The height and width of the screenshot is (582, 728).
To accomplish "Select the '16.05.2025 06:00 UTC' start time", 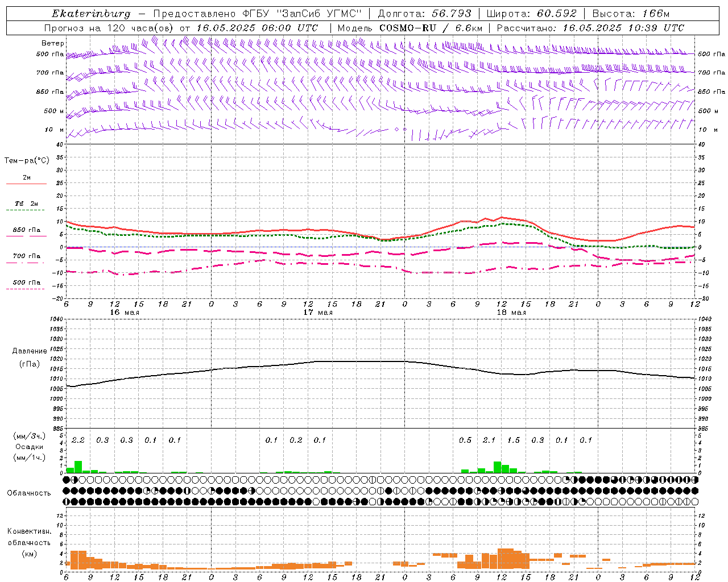I will pyautogui.click(x=257, y=28).
